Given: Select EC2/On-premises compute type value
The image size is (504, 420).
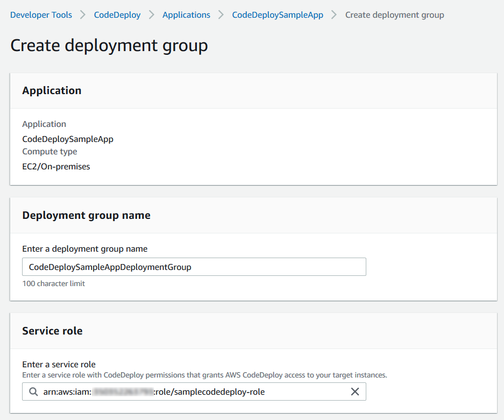Looking at the screenshot, I should pyautogui.click(x=56, y=167).
